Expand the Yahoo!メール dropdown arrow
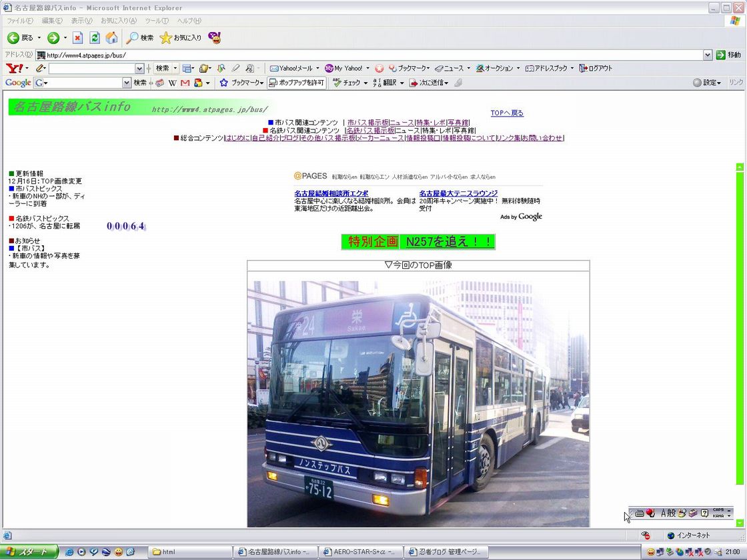This screenshot has height=560, width=747. [317, 68]
